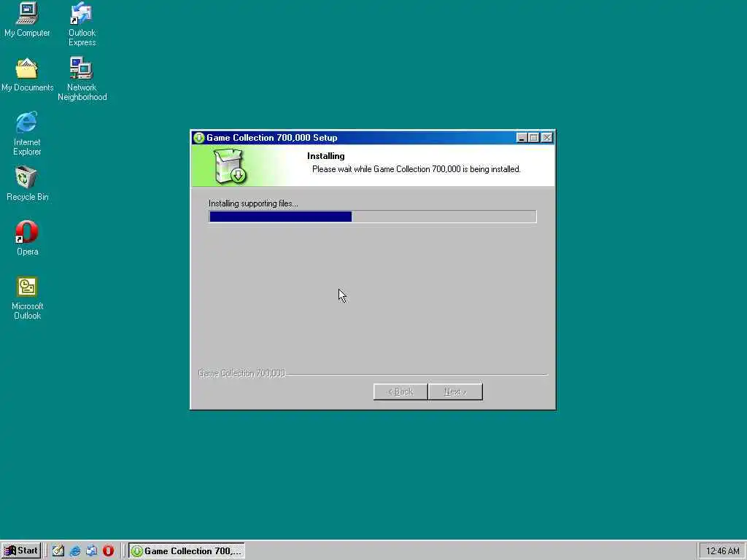Launch Opera from quick launch bar
Viewport: 747px width, 560px height.
[108, 551]
